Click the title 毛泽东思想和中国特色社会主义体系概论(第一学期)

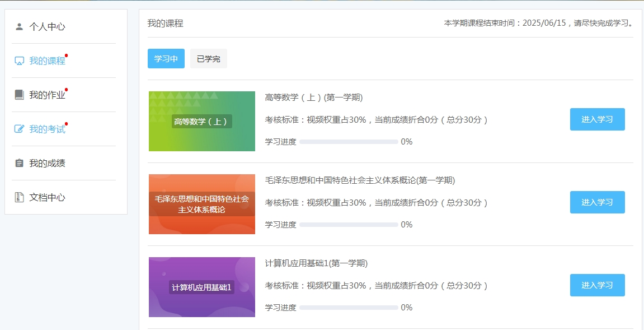[x=360, y=180]
